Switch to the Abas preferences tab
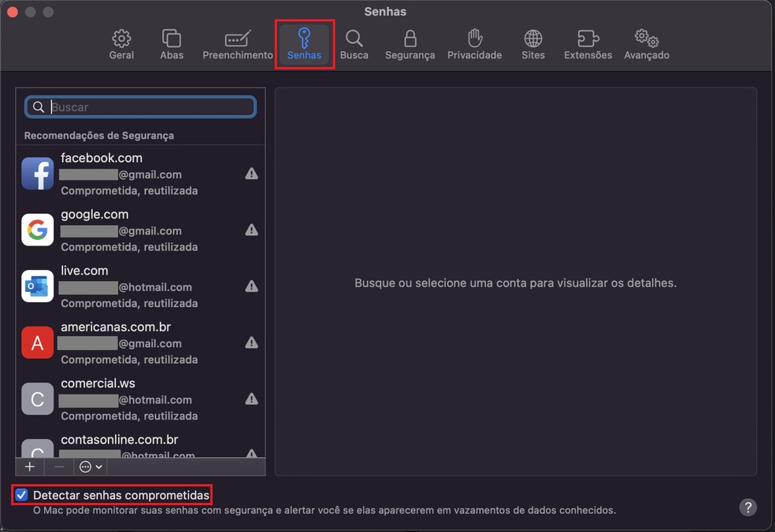775x532 pixels. [x=172, y=44]
